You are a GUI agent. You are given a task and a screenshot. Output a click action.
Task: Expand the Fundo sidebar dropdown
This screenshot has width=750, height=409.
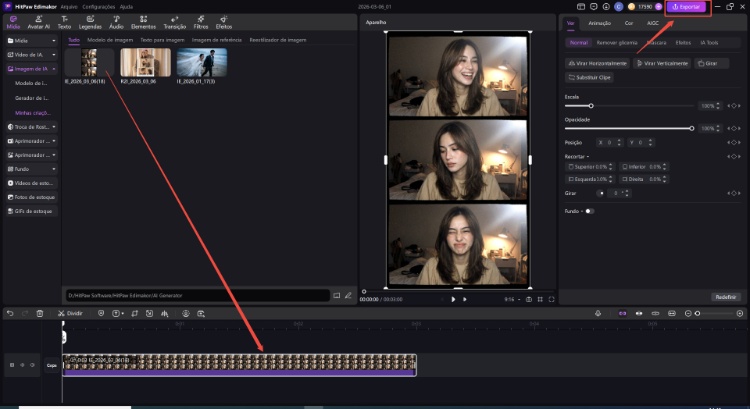[x=54, y=169]
